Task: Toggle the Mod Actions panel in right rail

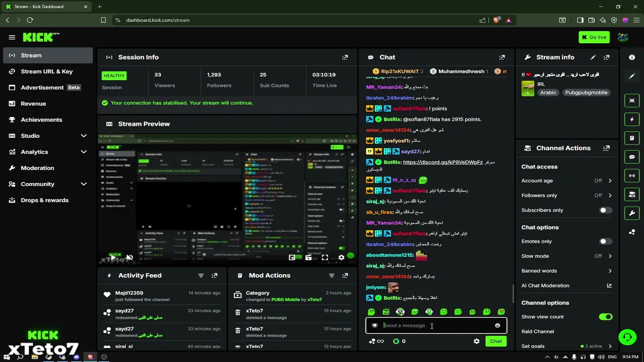Action: [632, 138]
